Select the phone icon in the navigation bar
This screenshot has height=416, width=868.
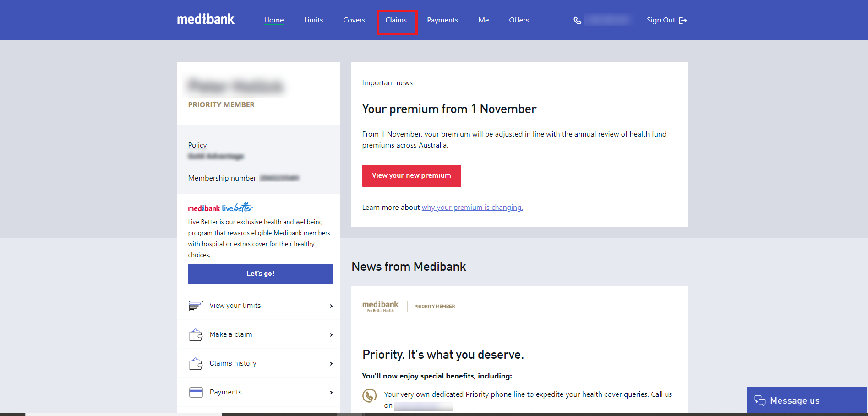[577, 20]
